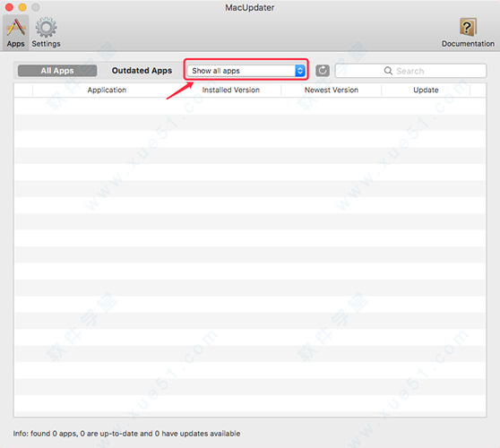Viewport: 500px width, 448px height.
Task: Click the magnifier icon in Search
Action: [388, 71]
